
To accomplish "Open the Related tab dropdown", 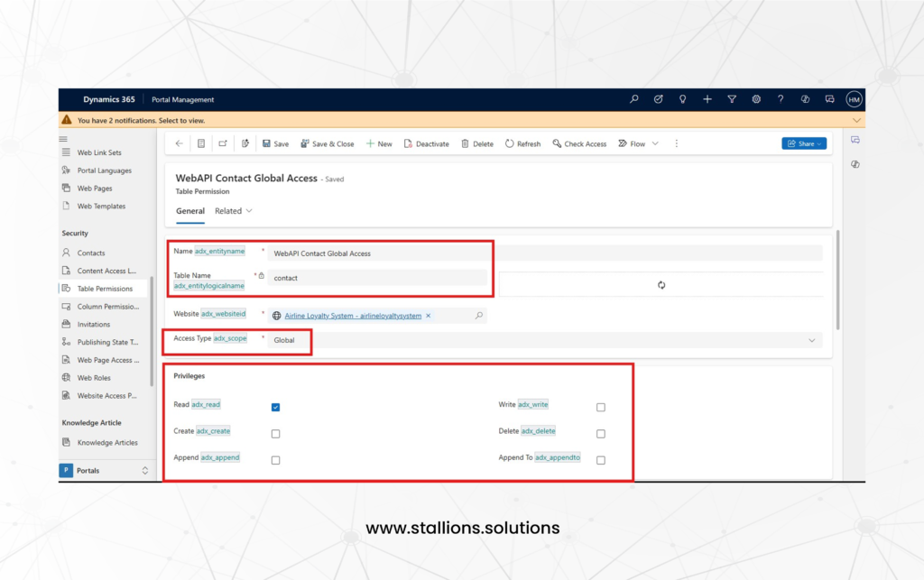I will 234,211.
